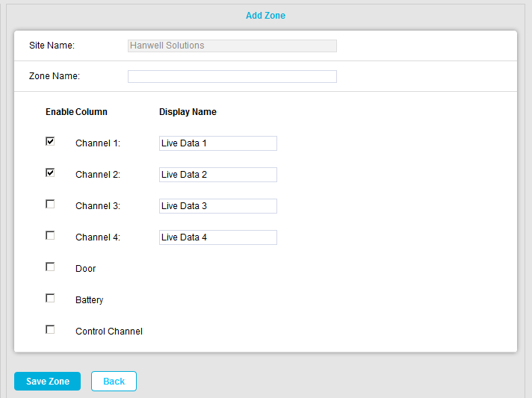Click the Save Zone button
532x398 pixels.
pyautogui.click(x=48, y=381)
